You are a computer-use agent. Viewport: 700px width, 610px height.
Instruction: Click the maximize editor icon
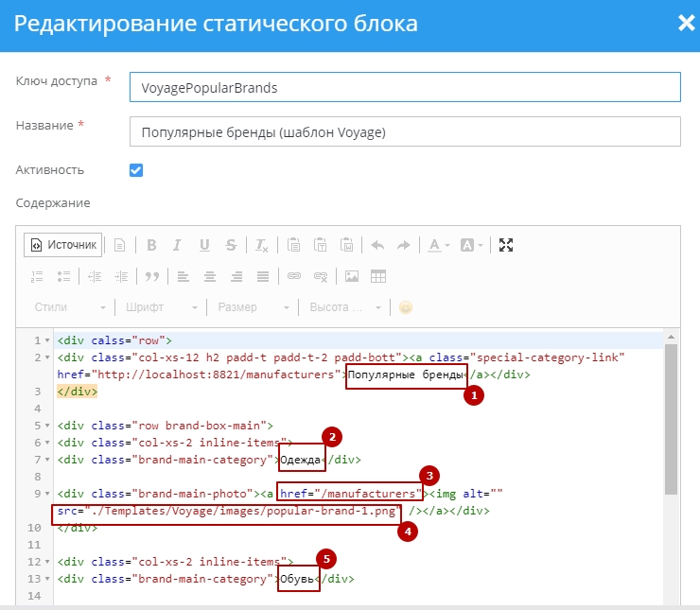coord(506,245)
